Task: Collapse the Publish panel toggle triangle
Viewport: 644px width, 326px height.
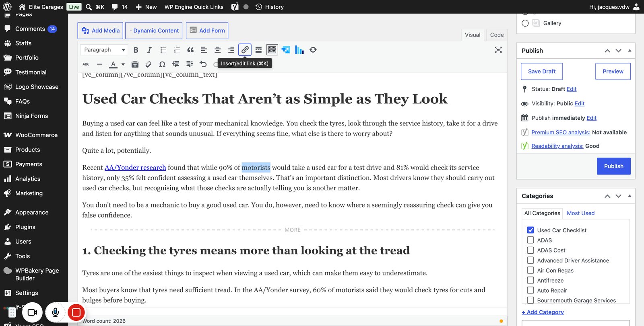Action: [630, 51]
